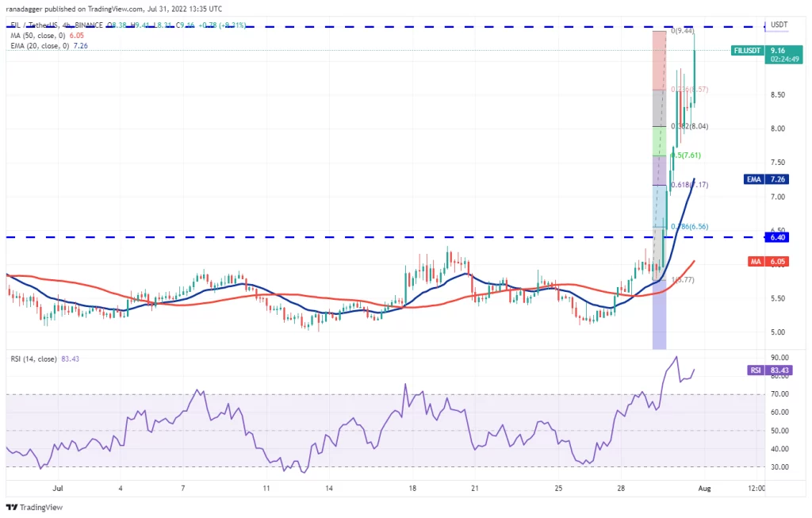The width and height of the screenshot is (812, 518).
Task: Select the 0.786(6.56) Fibonacci level label
Action: coord(689,226)
